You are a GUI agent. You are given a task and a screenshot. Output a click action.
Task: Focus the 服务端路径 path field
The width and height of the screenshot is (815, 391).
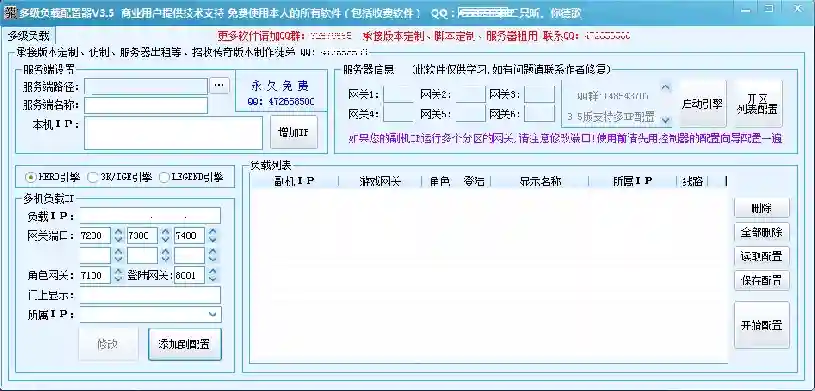coord(146,86)
